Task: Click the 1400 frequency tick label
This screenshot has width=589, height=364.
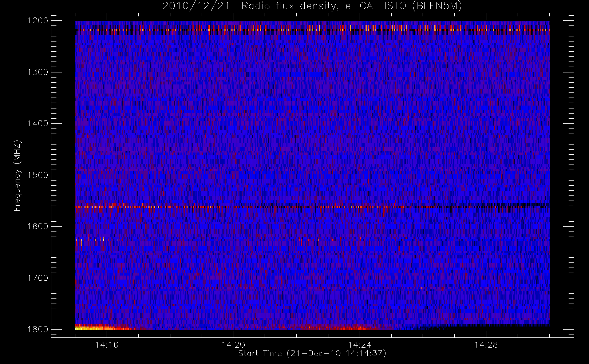Action: point(38,123)
